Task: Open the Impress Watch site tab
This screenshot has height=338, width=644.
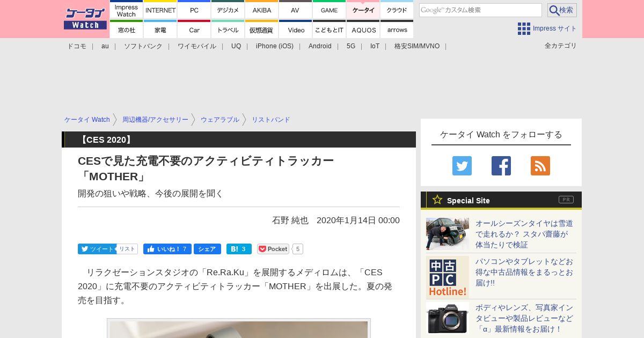Action: (127, 10)
